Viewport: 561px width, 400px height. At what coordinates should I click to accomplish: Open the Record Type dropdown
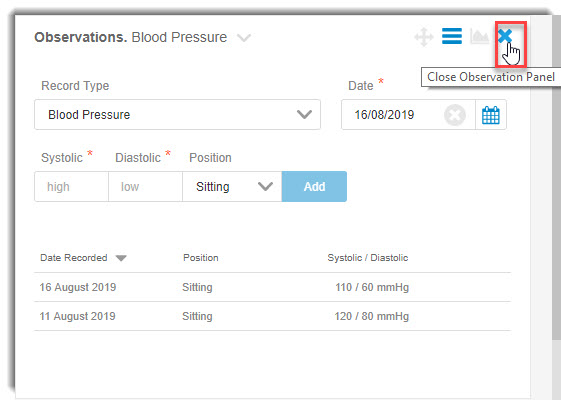(177, 114)
